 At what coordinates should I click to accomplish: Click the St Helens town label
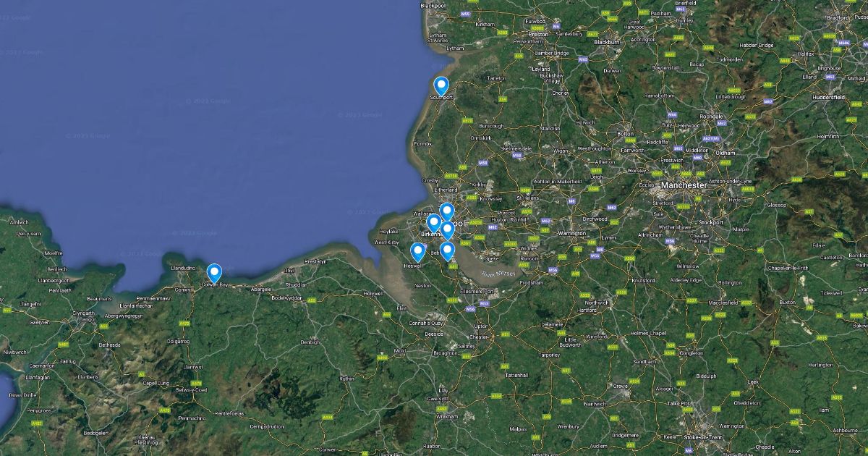point(530,198)
